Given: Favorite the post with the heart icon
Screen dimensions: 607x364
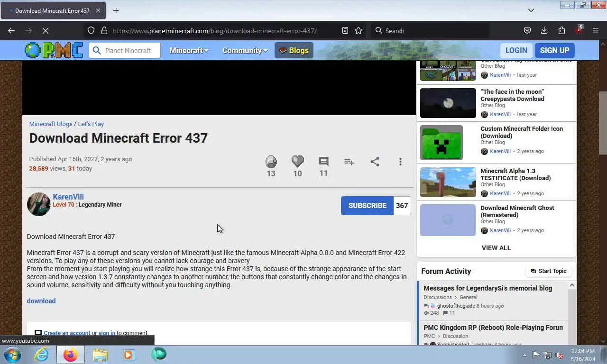Looking at the screenshot, I should [x=297, y=162].
